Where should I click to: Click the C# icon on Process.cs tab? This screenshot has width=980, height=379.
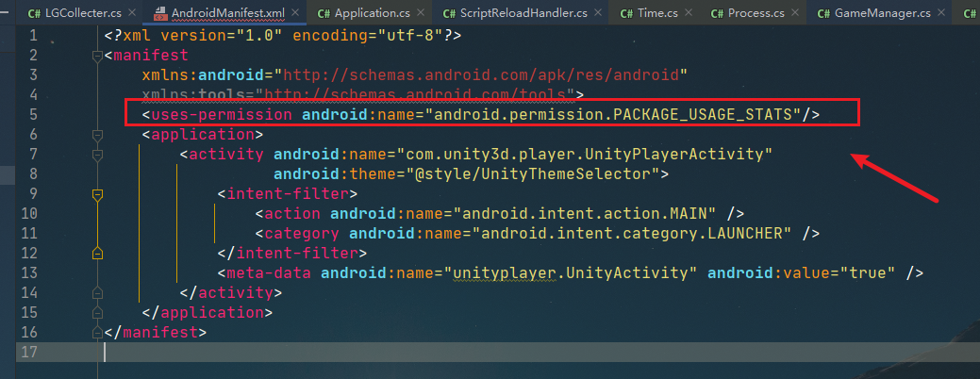[x=718, y=13]
